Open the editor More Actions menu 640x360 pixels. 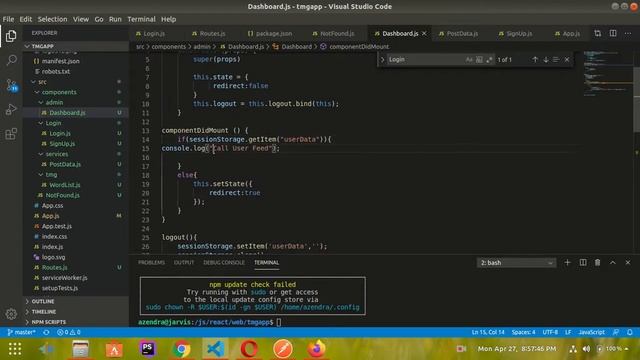[628, 33]
